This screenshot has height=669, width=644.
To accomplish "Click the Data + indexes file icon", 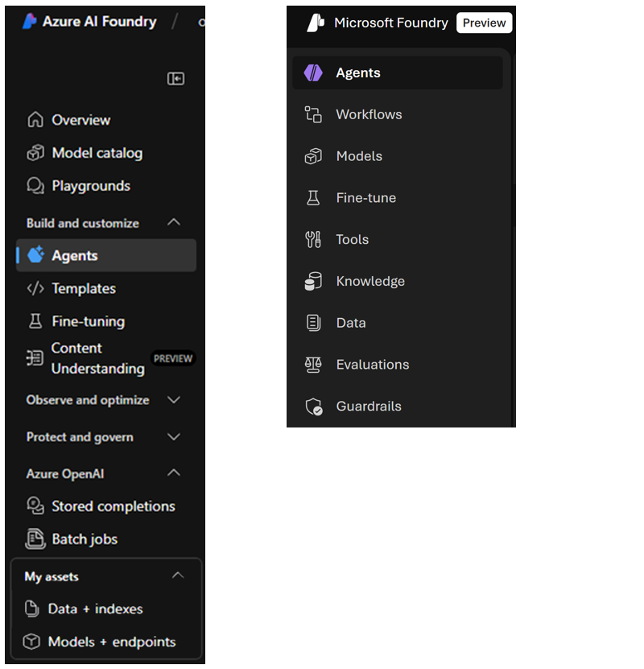I will tap(32, 609).
